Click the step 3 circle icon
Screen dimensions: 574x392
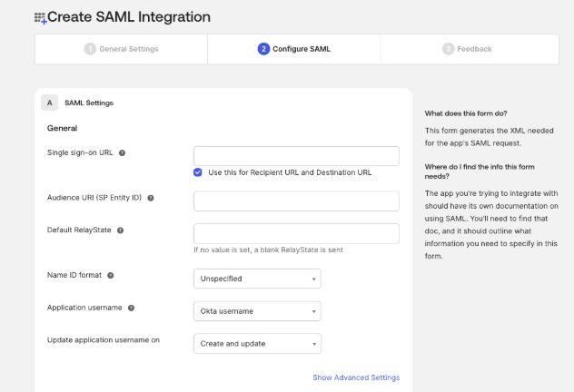[x=448, y=49]
